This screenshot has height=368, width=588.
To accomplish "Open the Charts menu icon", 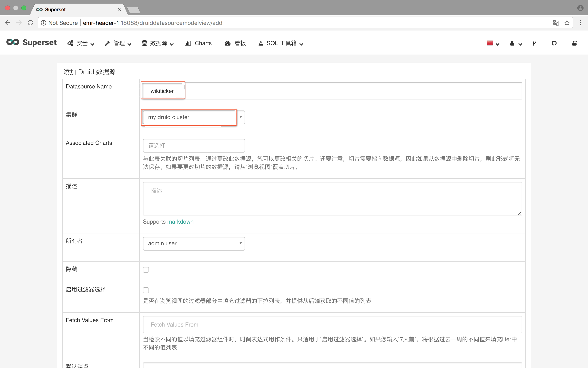I will (x=188, y=43).
